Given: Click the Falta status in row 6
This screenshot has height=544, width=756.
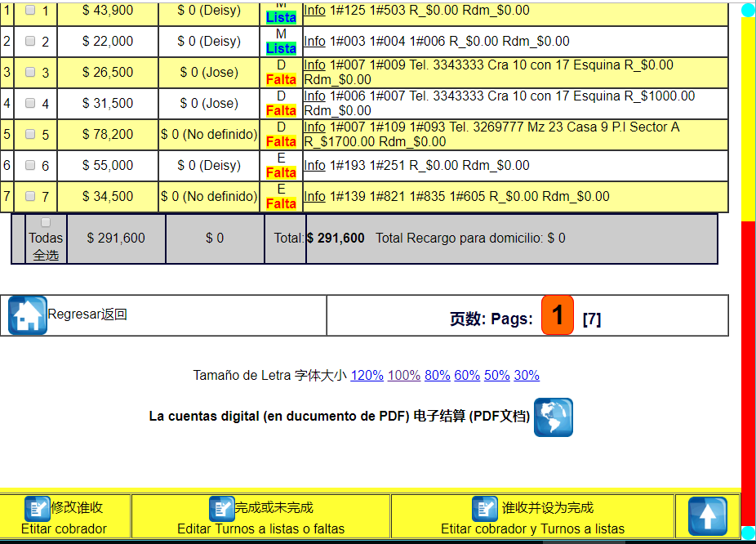Looking at the screenshot, I should pyautogui.click(x=281, y=172).
